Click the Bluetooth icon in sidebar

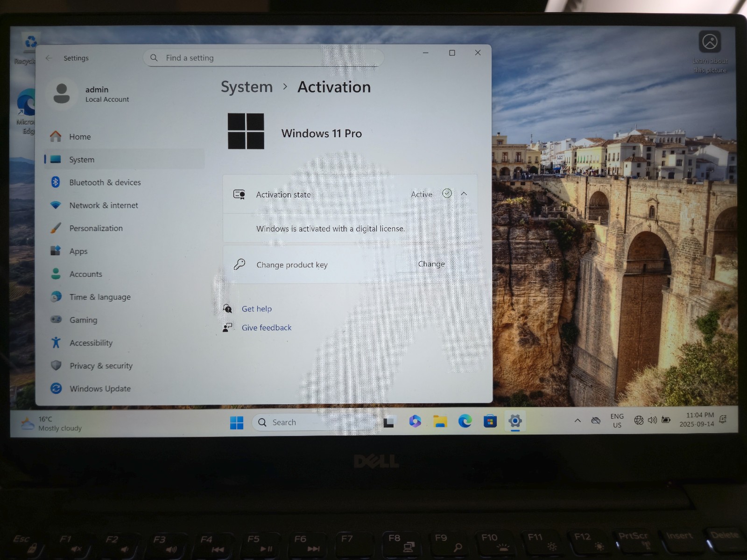[x=56, y=182]
